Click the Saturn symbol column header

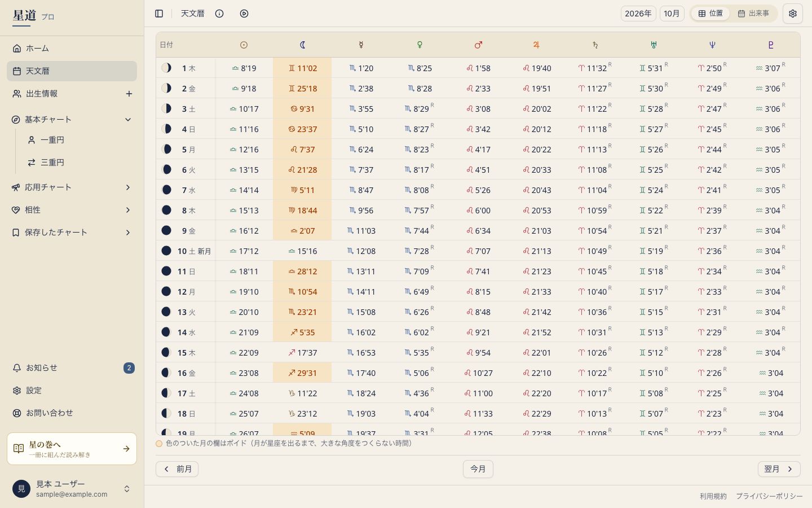pyautogui.click(x=595, y=45)
